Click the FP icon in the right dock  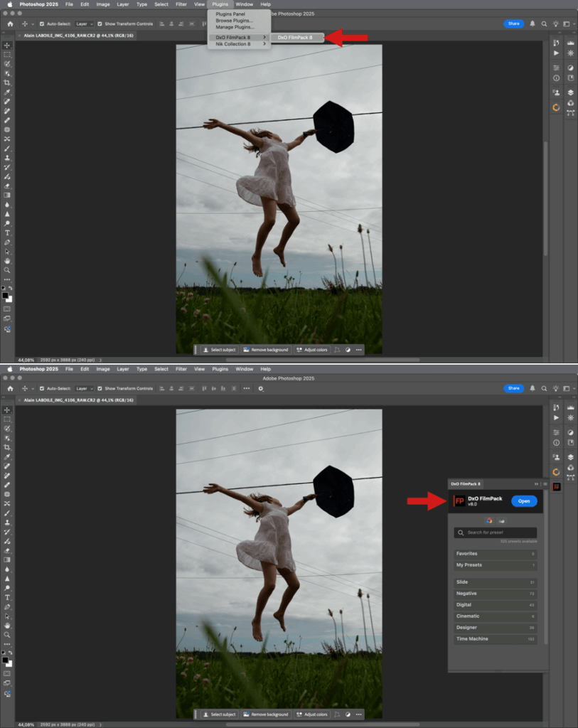556,487
